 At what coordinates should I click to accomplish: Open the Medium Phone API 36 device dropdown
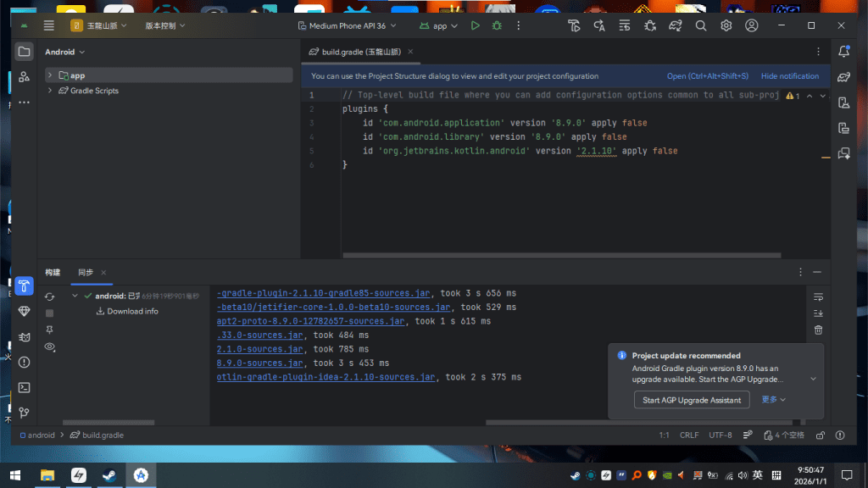click(348, 25)
